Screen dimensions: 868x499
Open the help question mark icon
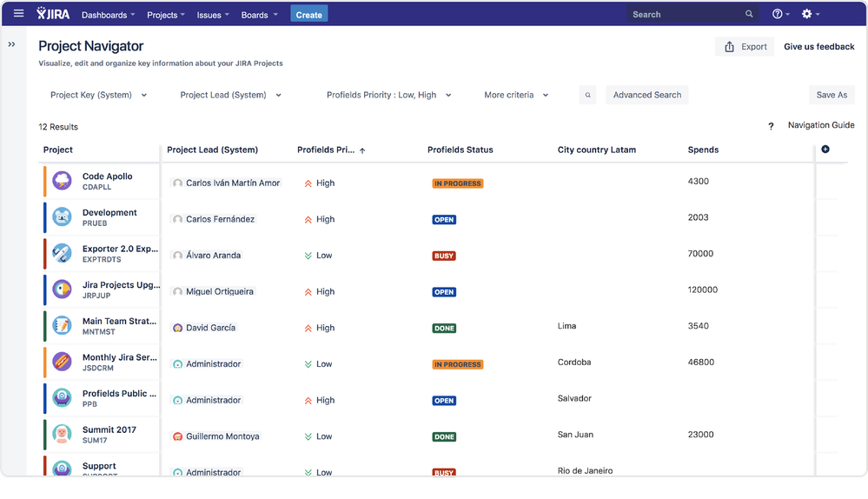(x=778, y=14)
